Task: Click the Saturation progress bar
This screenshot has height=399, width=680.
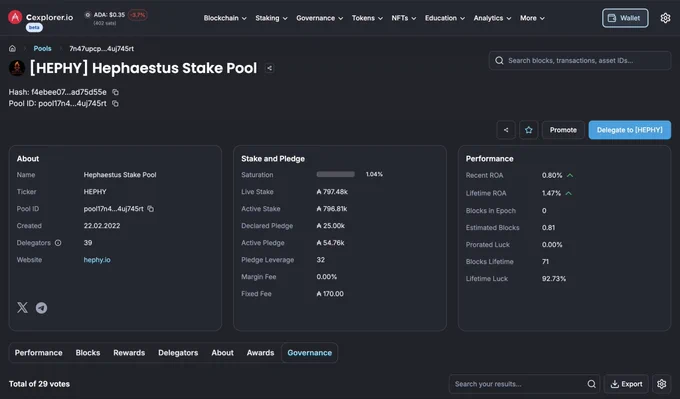Action: [336, 174]
